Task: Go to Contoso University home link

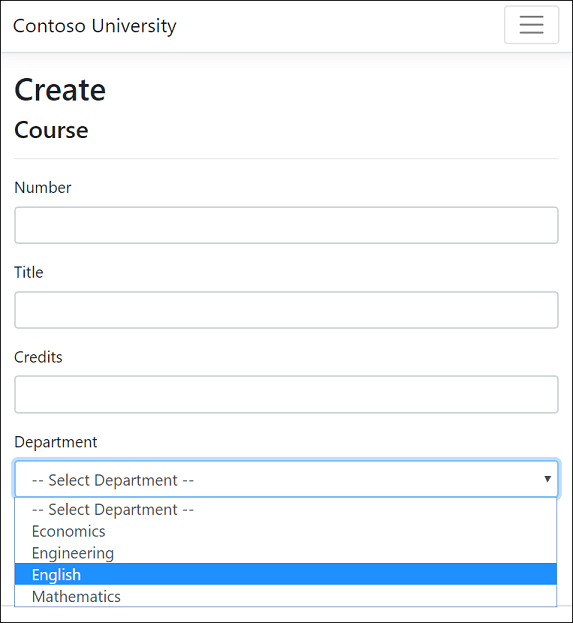Action: click(x=95, y=26)
